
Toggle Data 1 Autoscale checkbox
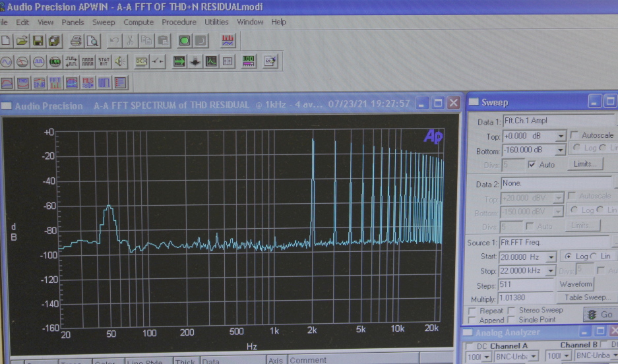click(x=574, y=135)
